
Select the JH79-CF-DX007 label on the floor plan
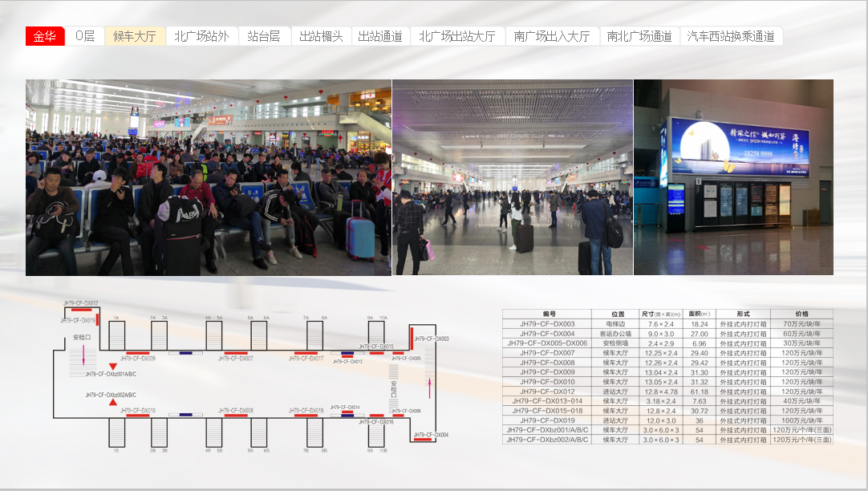click(236, 359)
